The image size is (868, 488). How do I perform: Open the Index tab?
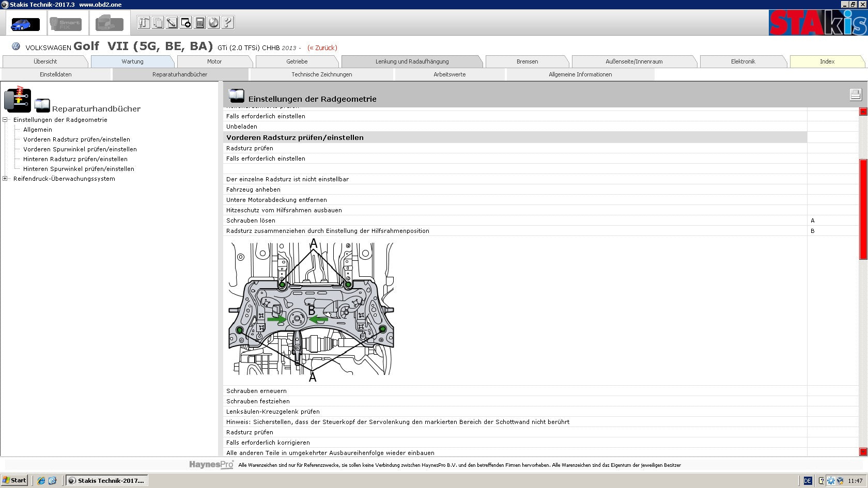(x=827, y=61)
